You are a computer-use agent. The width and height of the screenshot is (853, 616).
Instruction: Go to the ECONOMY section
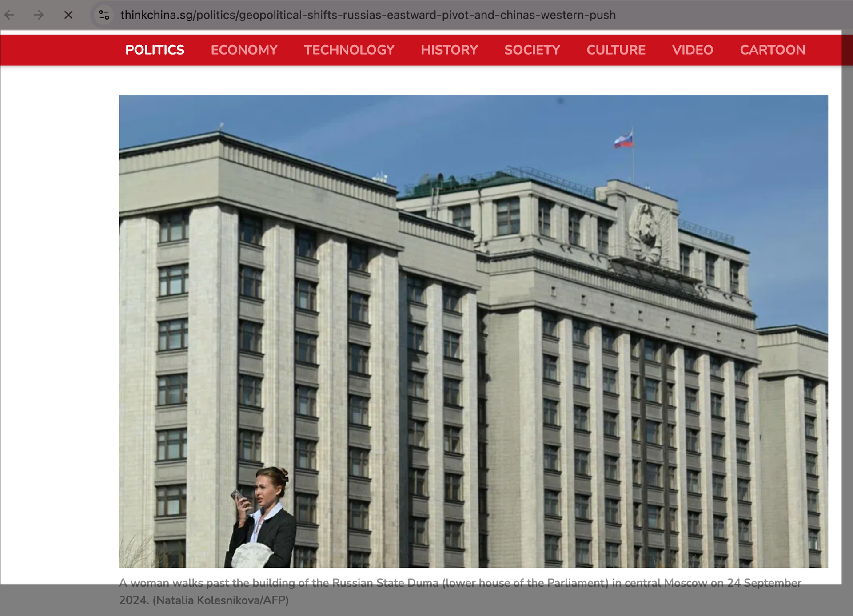(x=244, y=50)
